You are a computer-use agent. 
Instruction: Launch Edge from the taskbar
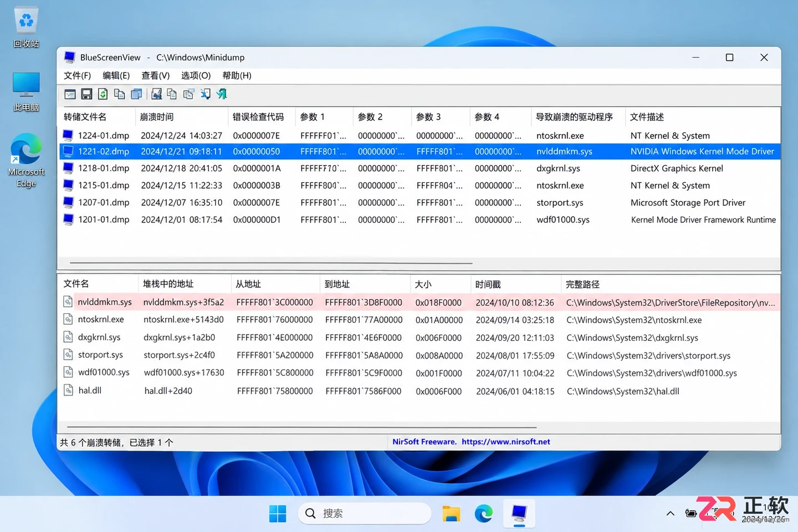click(x=484, y=514)
